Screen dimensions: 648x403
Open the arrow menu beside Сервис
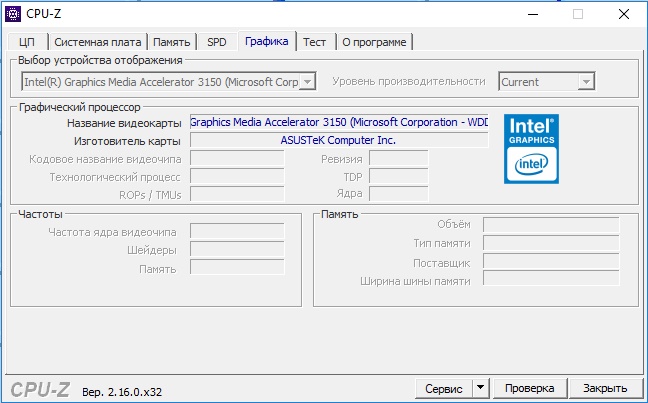(x=480, y=388)
